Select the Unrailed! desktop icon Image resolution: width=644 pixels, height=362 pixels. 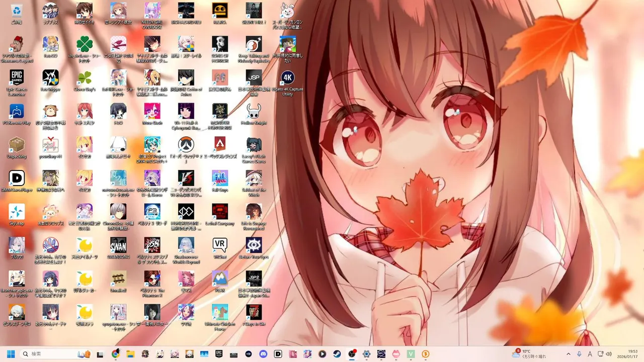pos(118,282)
